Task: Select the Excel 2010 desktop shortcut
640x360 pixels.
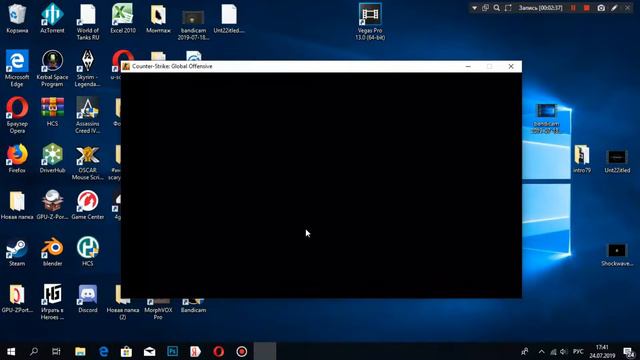Action: point(123,18)
